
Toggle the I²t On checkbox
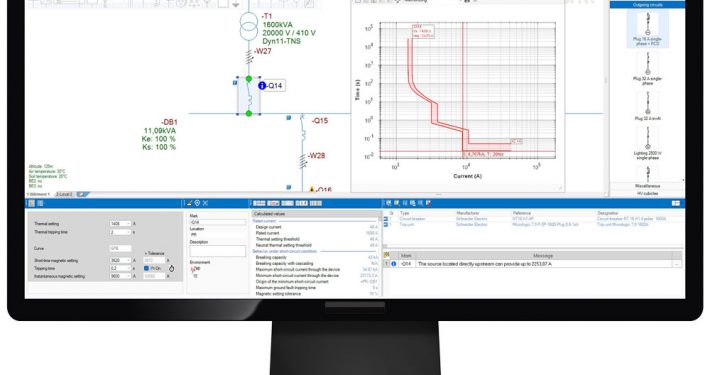pyautogui.click(x=146, y=269)
